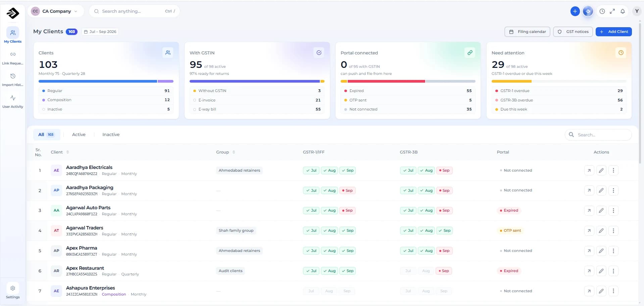Toggle fullscreen expand icon in header
Image resolution: width=644 pixels, height=306 pixels.
click(x=612, y=11)
